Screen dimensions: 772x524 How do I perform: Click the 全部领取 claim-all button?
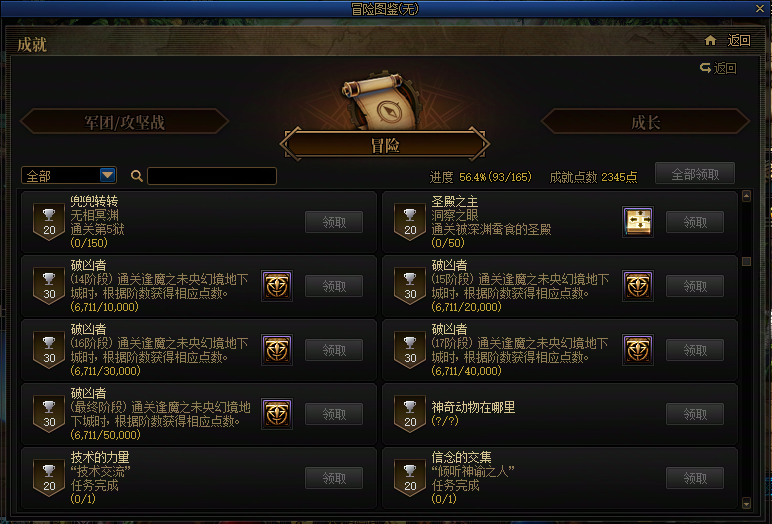coord(695,174)
